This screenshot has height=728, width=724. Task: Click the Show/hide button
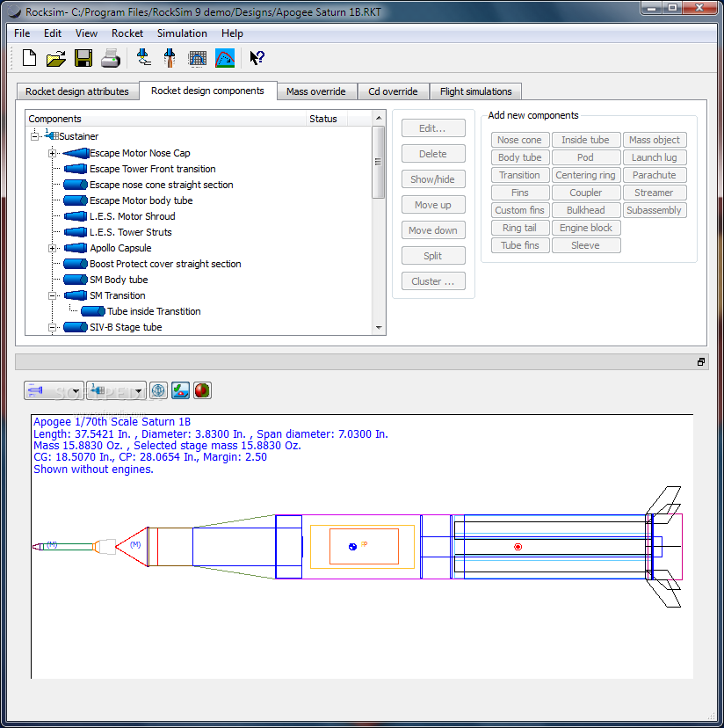433,179
